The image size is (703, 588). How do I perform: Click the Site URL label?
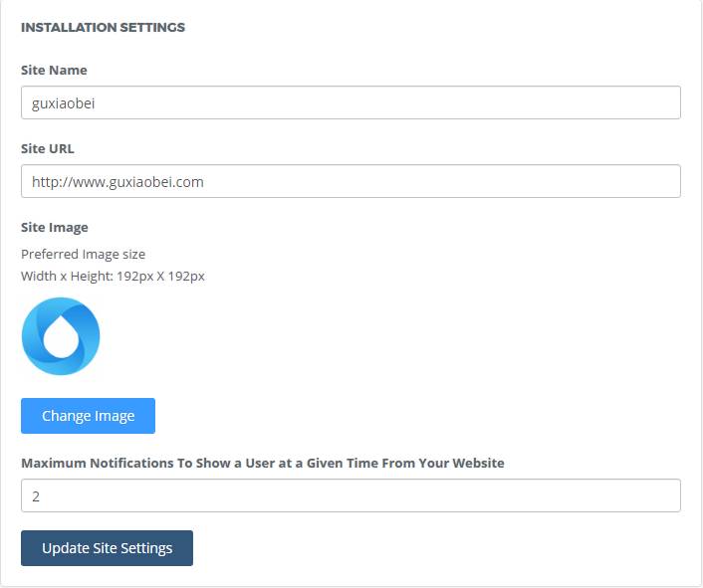point(48,148)
